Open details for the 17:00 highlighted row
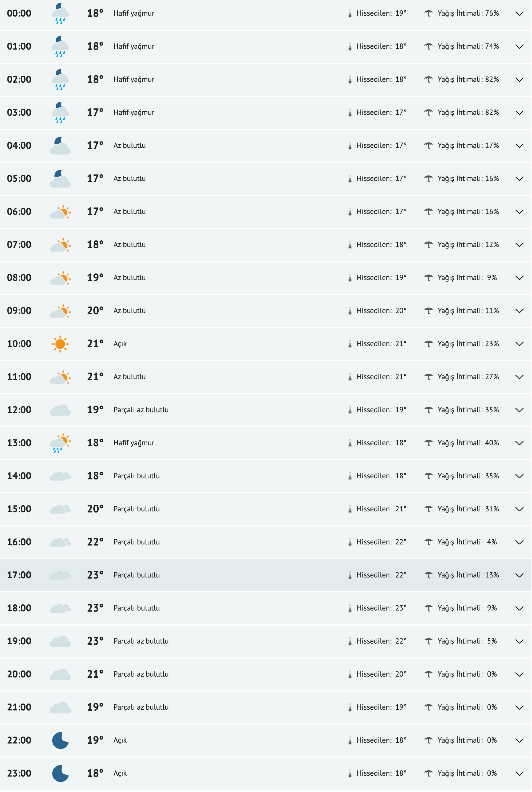532x792 pixels. [x=520, y=575]
